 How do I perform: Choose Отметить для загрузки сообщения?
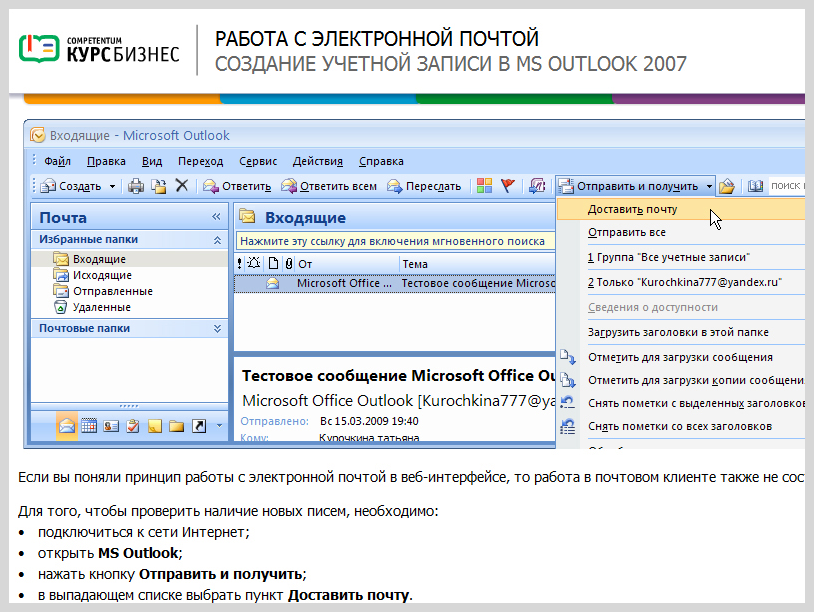click(x=681, y=357)
